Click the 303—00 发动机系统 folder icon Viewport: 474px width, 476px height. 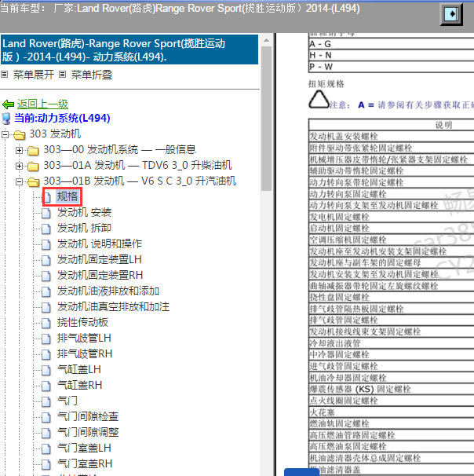(x=33, y=150)
